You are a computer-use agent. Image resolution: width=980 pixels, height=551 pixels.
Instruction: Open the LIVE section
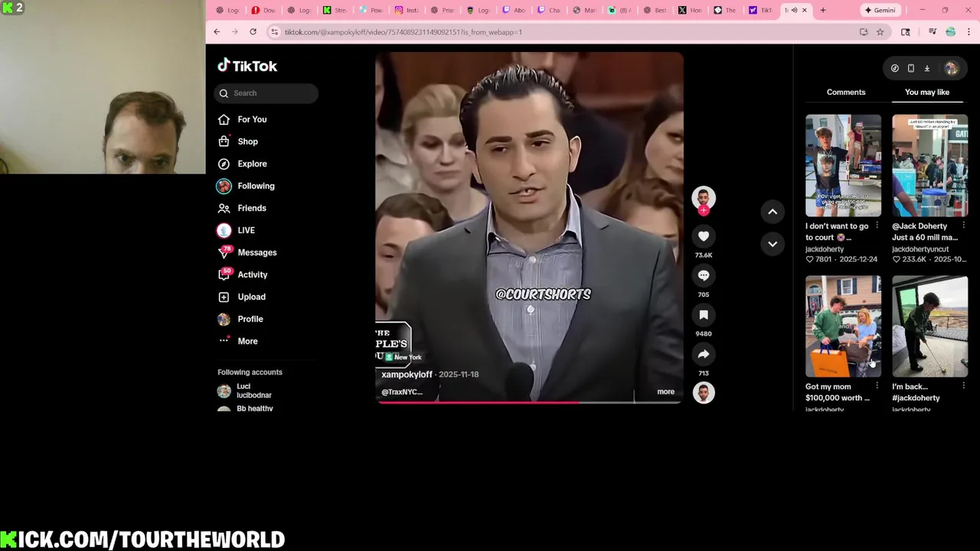(x=237, y=230)
